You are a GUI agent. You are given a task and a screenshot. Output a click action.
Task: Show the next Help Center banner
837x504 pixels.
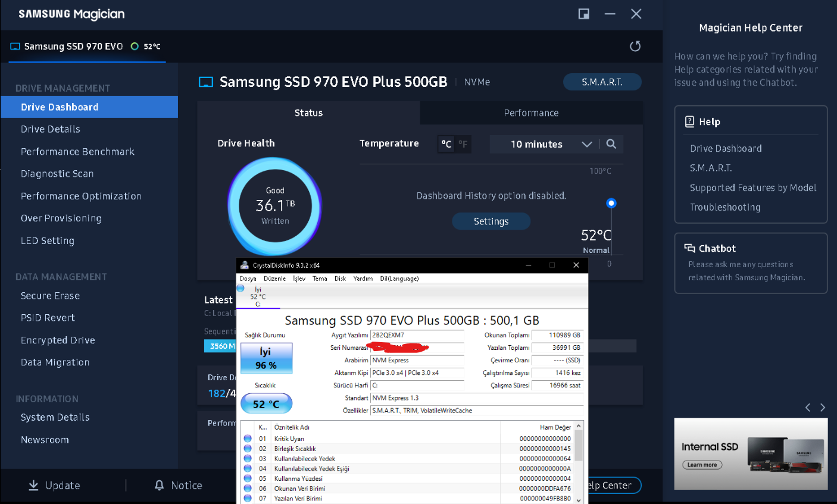pyautogui.click(x=823, y=408)
